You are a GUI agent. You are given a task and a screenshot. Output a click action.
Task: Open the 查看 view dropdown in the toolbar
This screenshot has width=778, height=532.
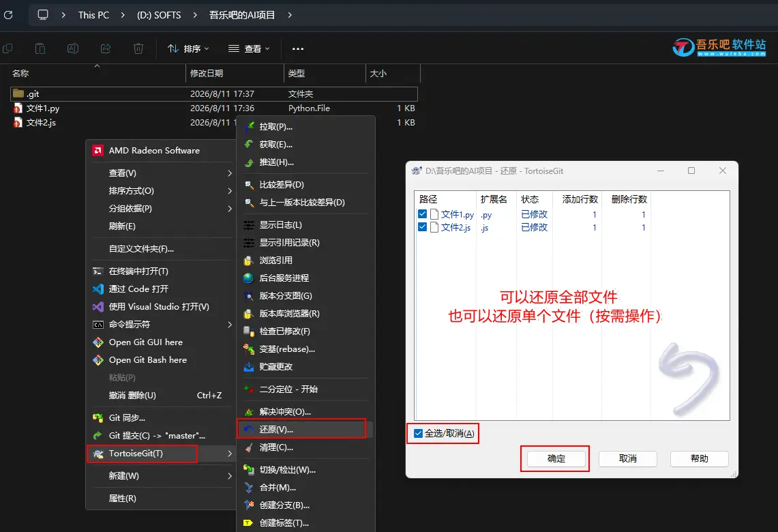(x=249, y=48)
